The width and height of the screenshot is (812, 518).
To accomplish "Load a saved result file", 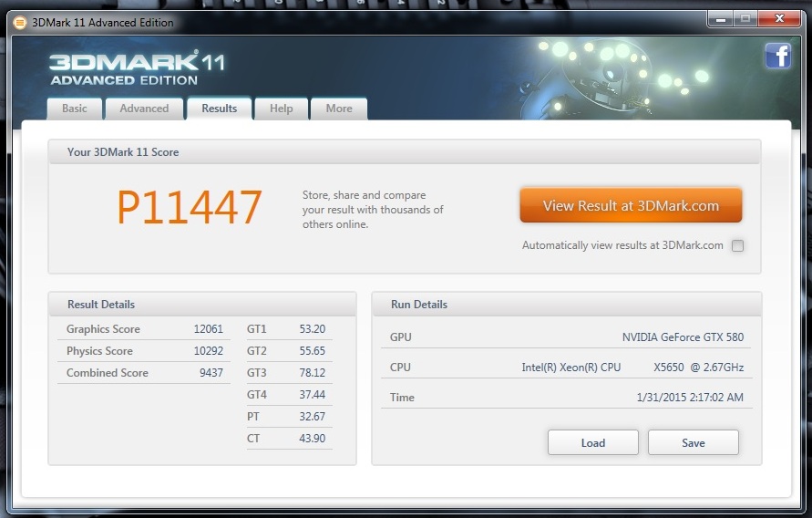I will [x=593, y=443].
